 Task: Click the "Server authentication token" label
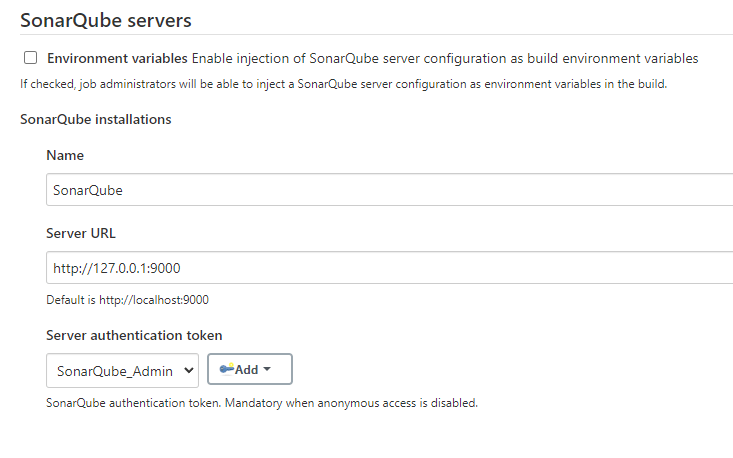pyautogui.click(x=134, y=335)
